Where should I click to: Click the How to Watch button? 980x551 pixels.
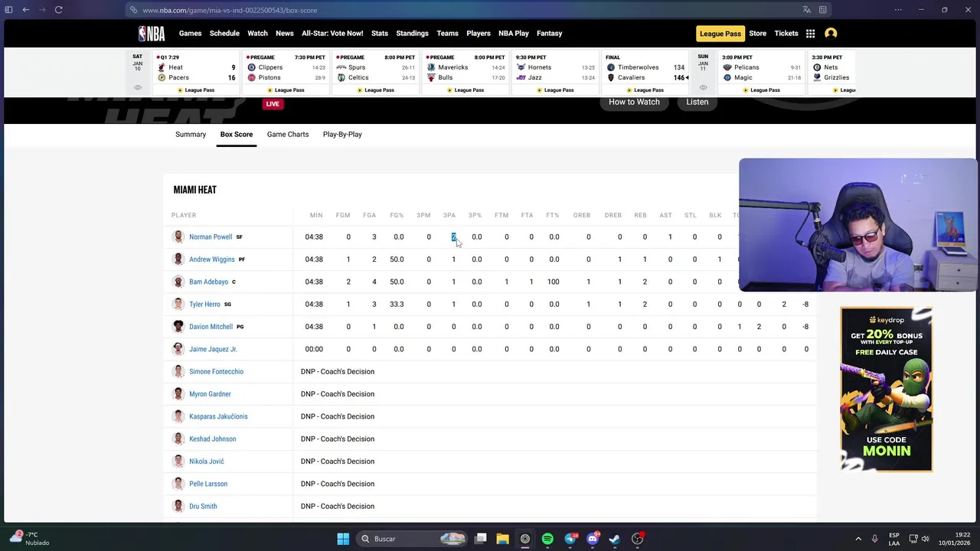(x=634, y=103)
